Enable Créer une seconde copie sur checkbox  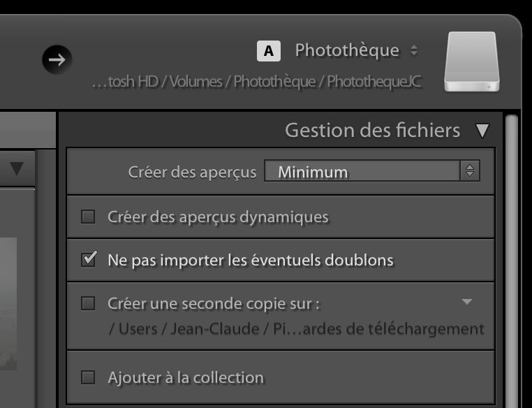point(88,303)
